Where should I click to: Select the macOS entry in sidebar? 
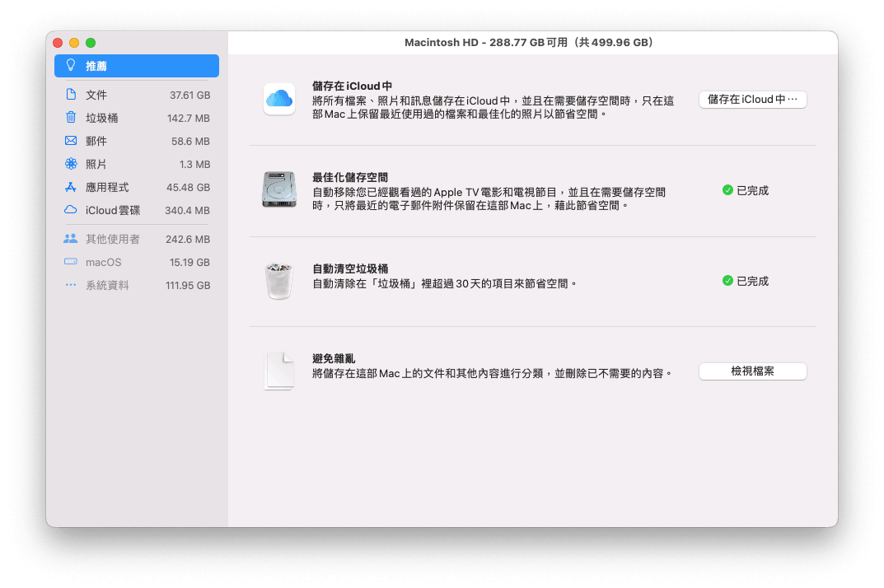104,263
